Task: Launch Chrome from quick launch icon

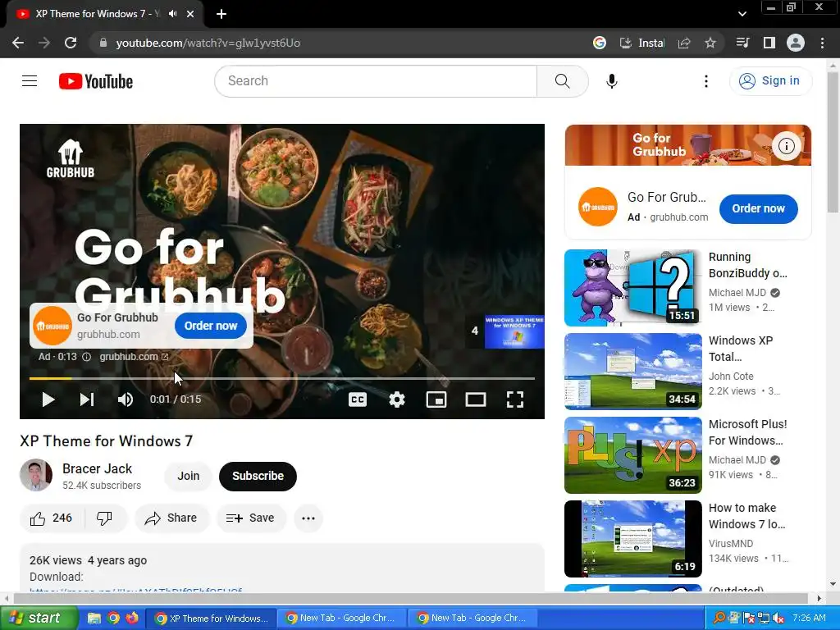Action: click(113, 619)
